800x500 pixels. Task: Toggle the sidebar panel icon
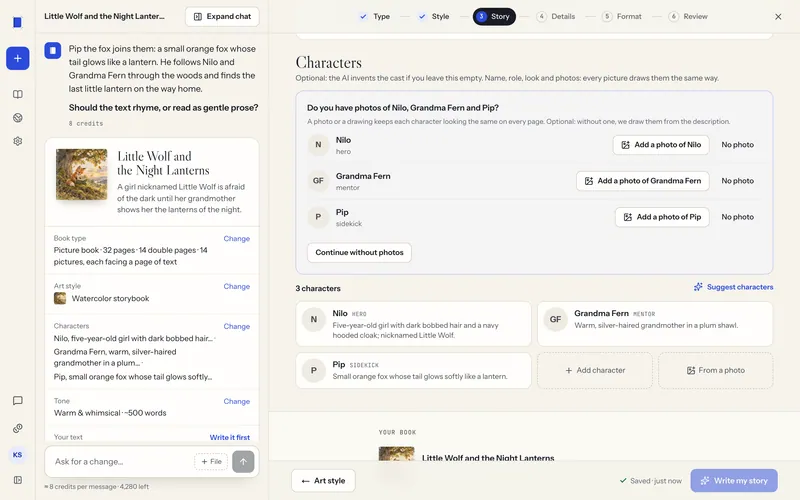click(x=17, y=480)
